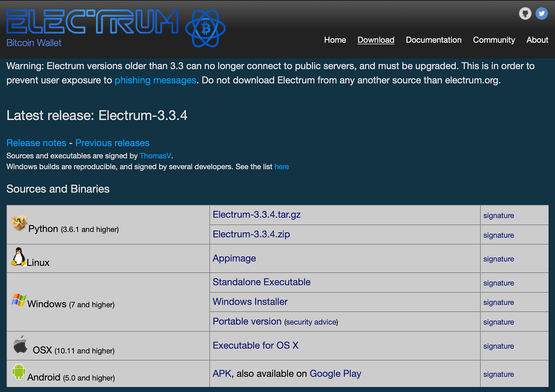Open the Download menu item
This screenshot has height=392, width=555.
click(x=376, y=40)
